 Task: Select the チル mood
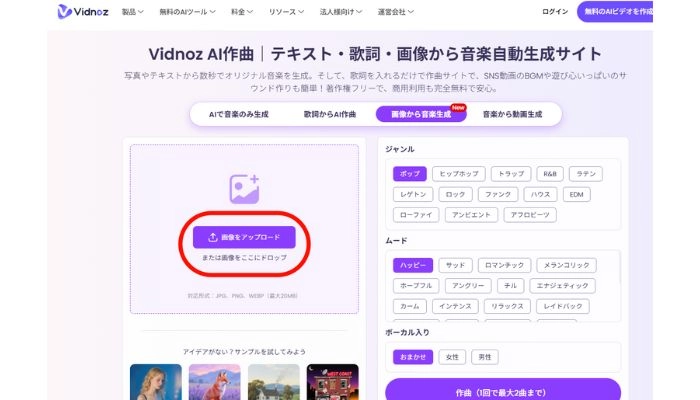tap(510, 286)
